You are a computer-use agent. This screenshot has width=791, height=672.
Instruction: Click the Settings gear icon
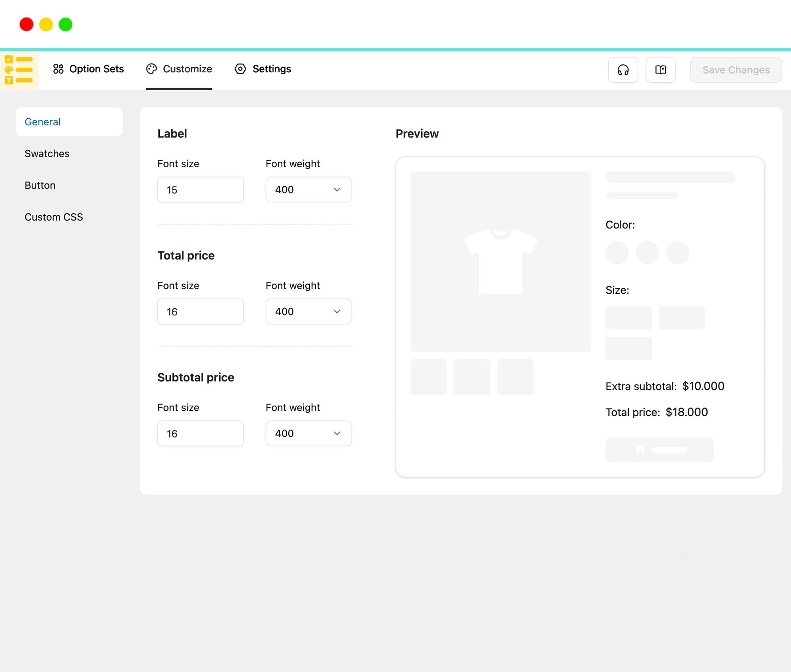tap(240, 69)
